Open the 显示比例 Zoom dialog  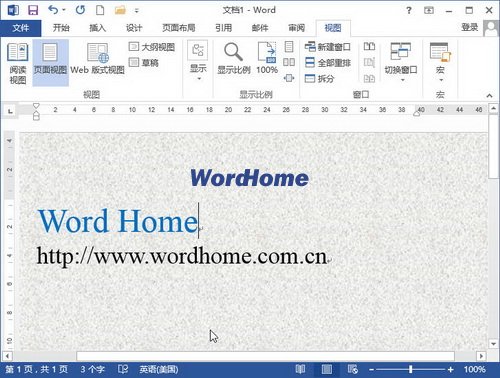[x=234, y=58]
